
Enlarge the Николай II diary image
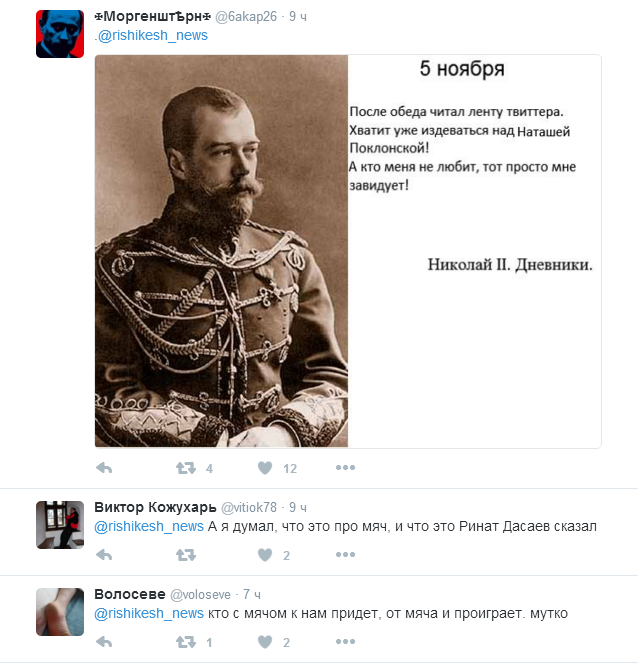tap(348, 251)
